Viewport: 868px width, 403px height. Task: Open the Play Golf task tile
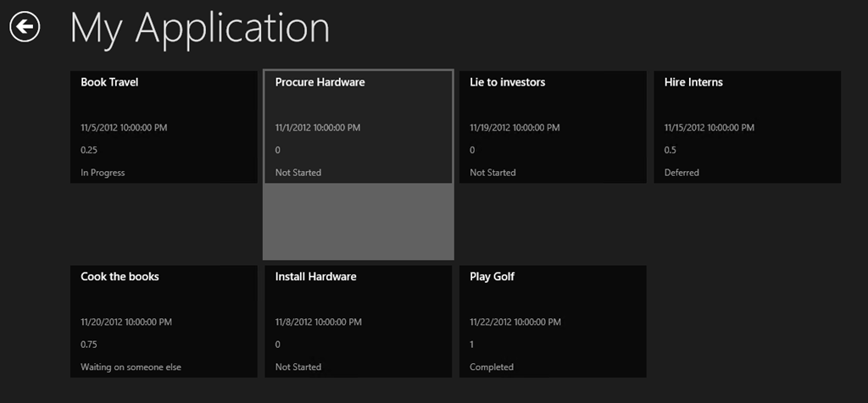click(x=553, y=321)
